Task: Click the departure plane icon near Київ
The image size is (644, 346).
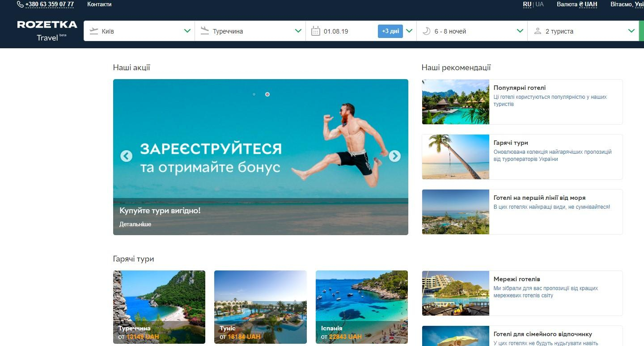Action: (x=94, y=31)
